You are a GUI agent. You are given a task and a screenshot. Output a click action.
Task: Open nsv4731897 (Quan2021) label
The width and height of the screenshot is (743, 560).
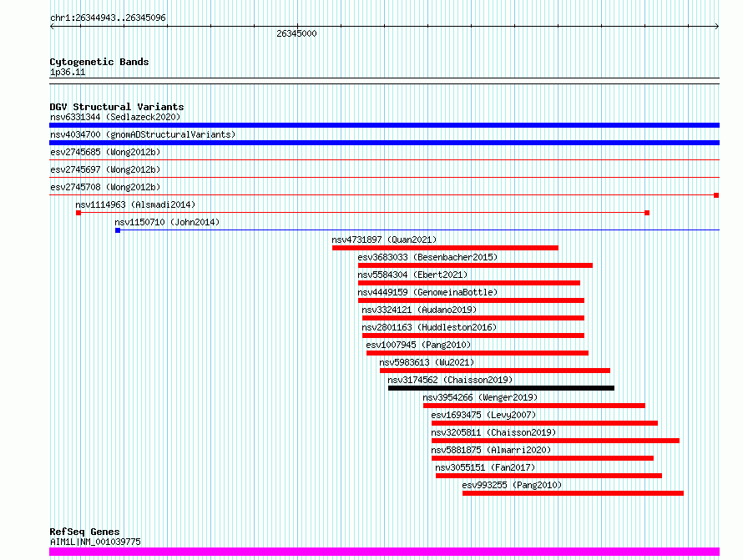(384, 240)
